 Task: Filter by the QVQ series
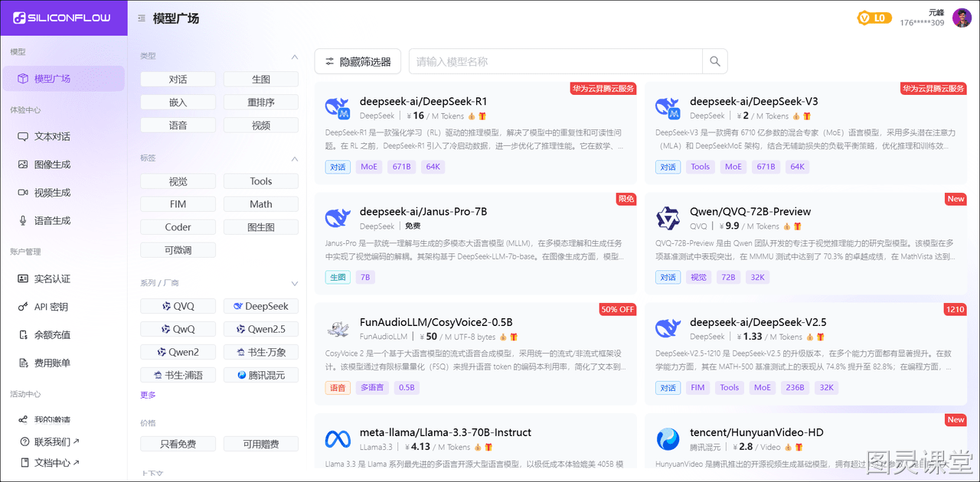pyautogui.click(x=178, y=306)
